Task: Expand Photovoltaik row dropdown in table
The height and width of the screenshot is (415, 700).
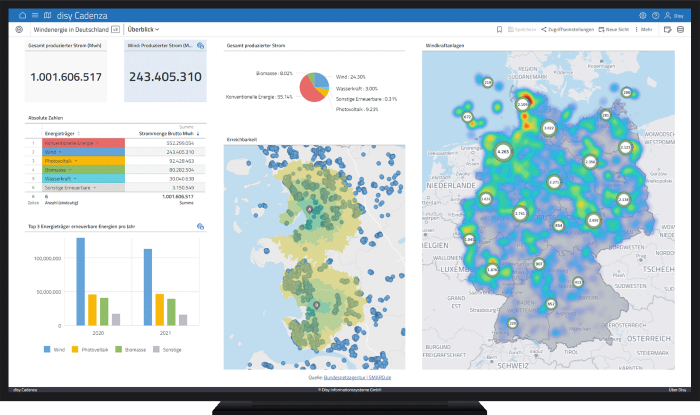Action: click(75, 161)
